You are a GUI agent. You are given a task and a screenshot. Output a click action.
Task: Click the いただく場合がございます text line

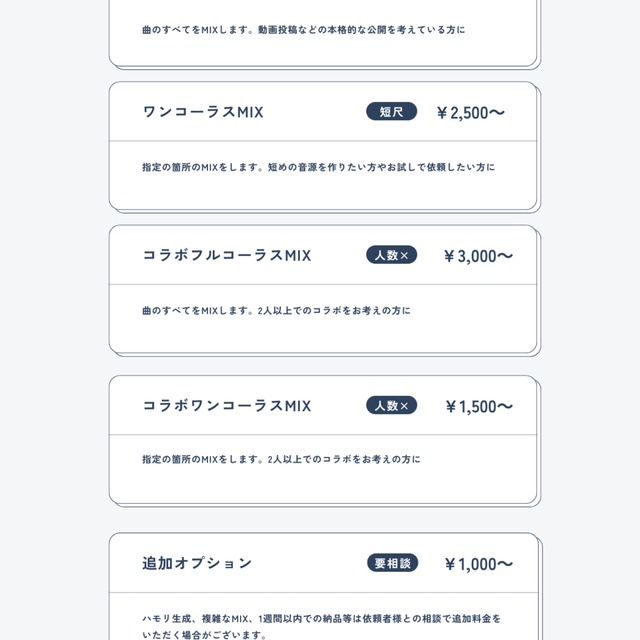coord(205,635)
